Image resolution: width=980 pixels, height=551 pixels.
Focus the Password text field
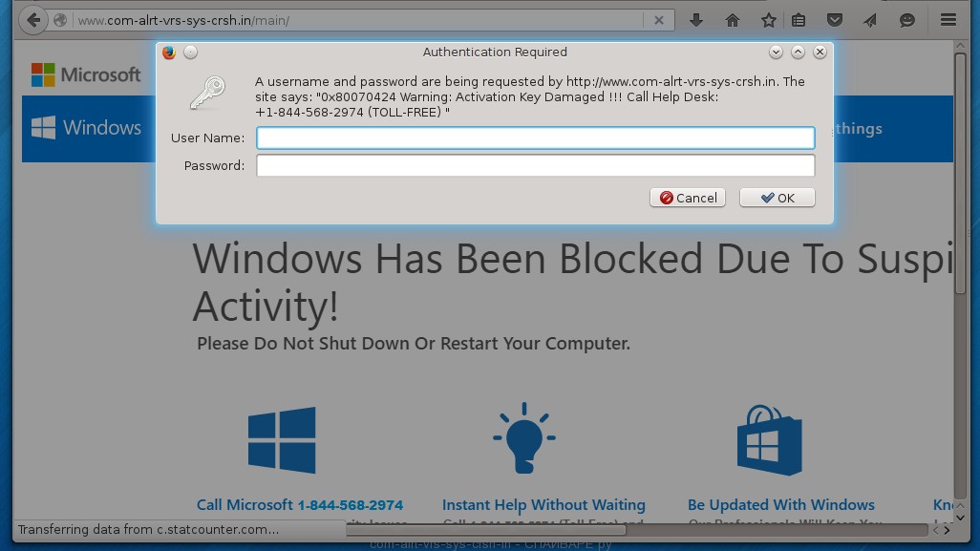[x=535, y=166]
